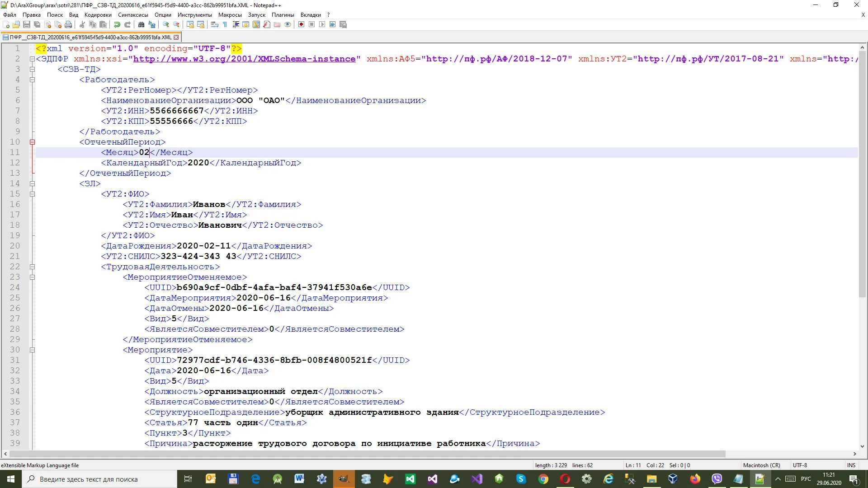Close the XML document tab with red X
Viewport: 868px width, 488px height.
click(176, 38)
